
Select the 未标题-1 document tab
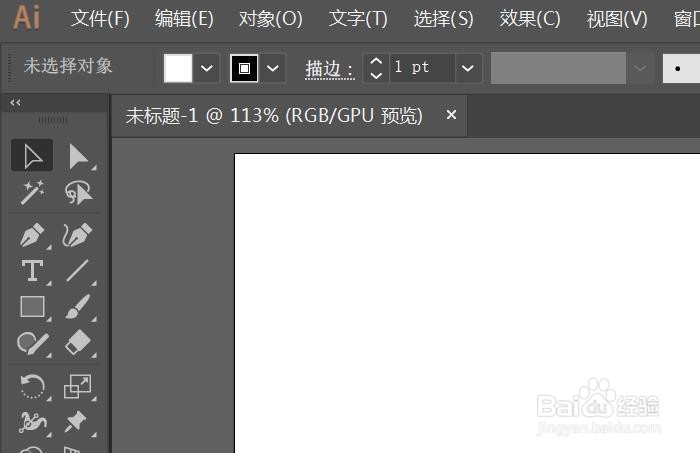pyautogui.click(x=274, y=116)
